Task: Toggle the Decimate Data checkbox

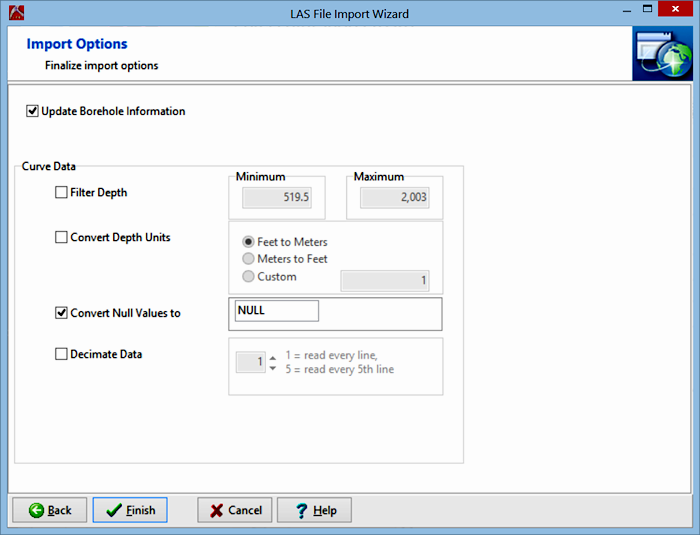Action: [62, 354]
